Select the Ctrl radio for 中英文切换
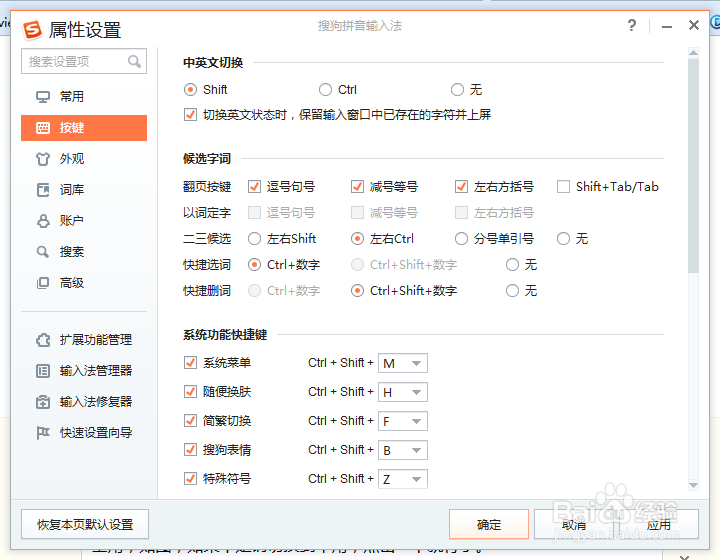 pos(326,90)
